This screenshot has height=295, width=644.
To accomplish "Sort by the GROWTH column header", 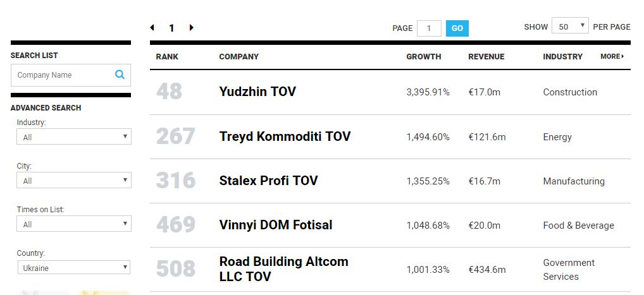I will click(423, 57).
